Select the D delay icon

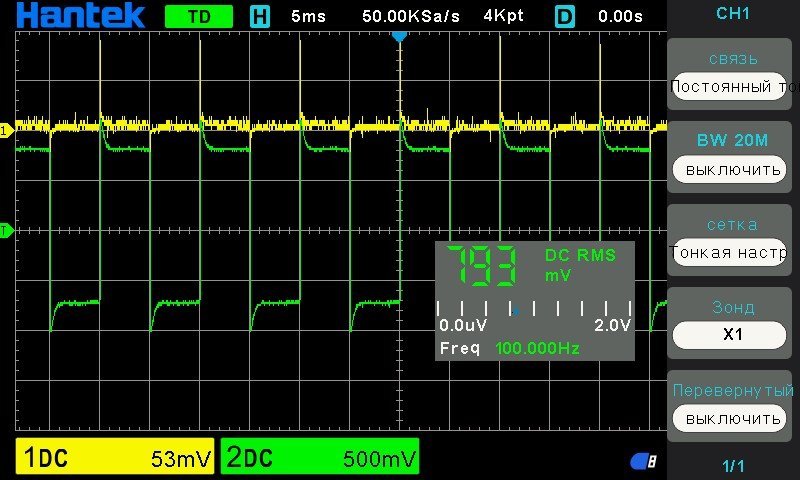pos(564,17)
